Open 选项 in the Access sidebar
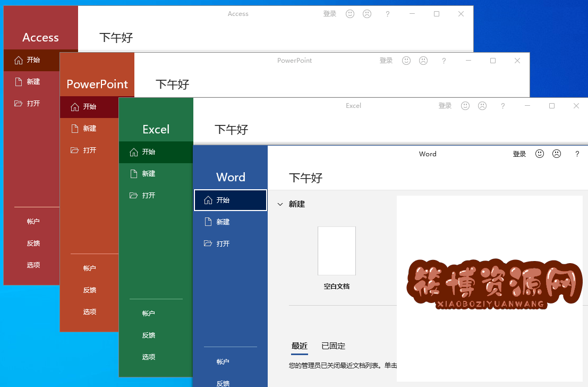This screenshot has width=588, height=387. pyautogui.click(x=33, y=265)
